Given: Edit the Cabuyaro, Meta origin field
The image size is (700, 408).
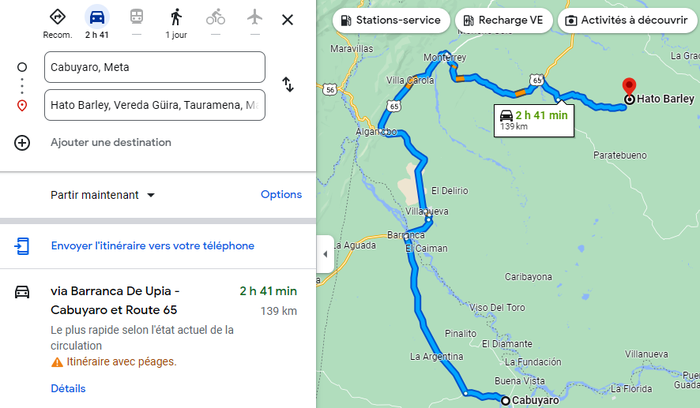Looking at the screenshot, I should point(155,67).
